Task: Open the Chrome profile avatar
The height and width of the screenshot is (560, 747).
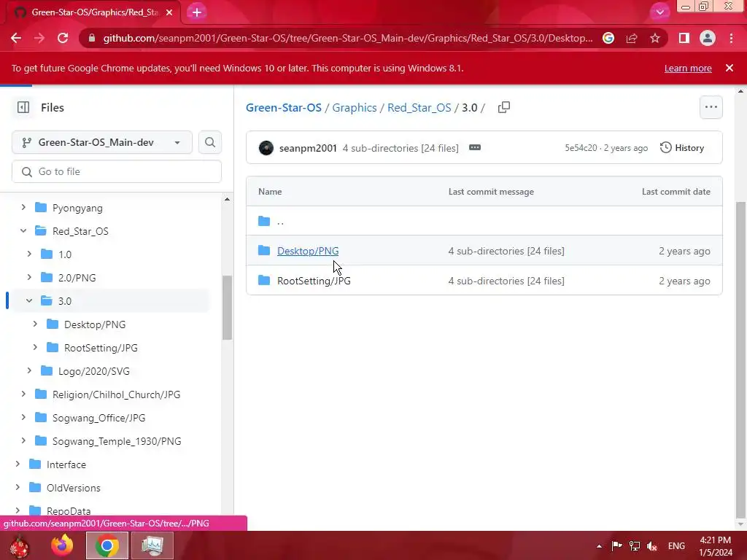Action: click(x=708, y=38)
